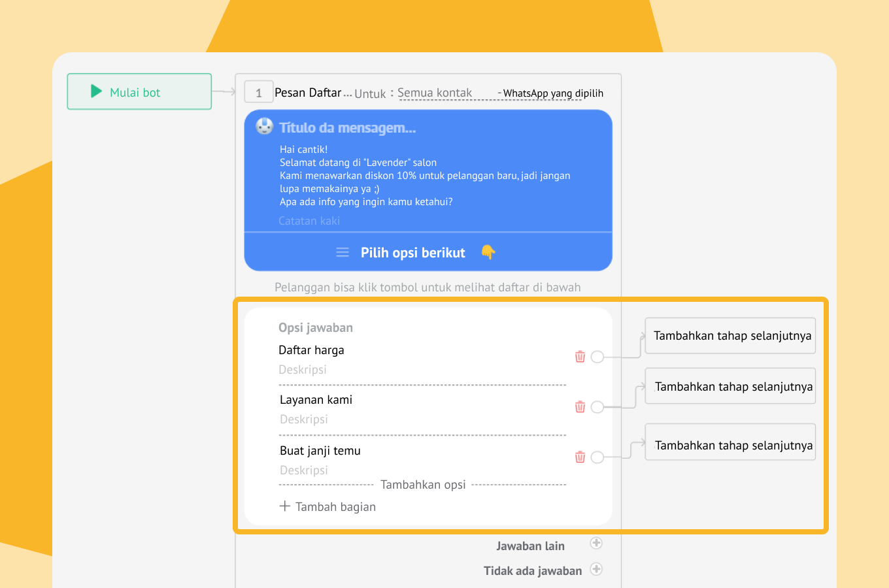Click the Mulai bot start button
The height and width of the screenshot is (588, 889).
pyautogui.click(x=139, y=91)
